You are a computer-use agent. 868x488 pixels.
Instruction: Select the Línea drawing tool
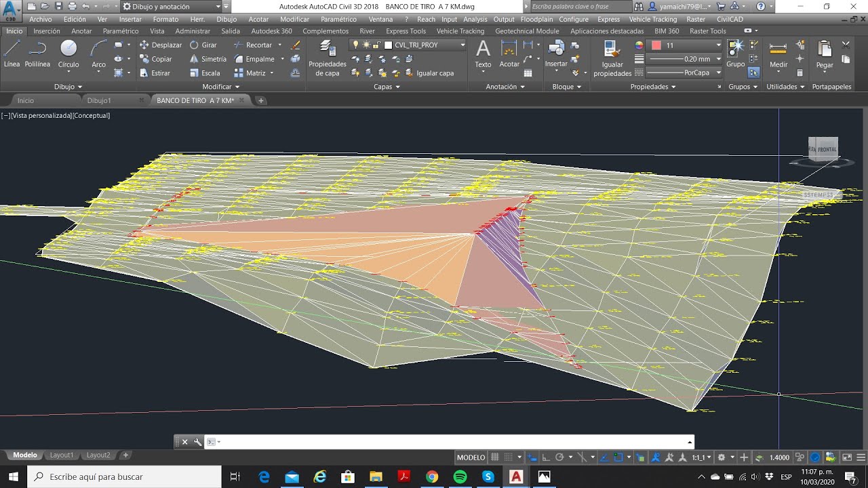[12, 54]
